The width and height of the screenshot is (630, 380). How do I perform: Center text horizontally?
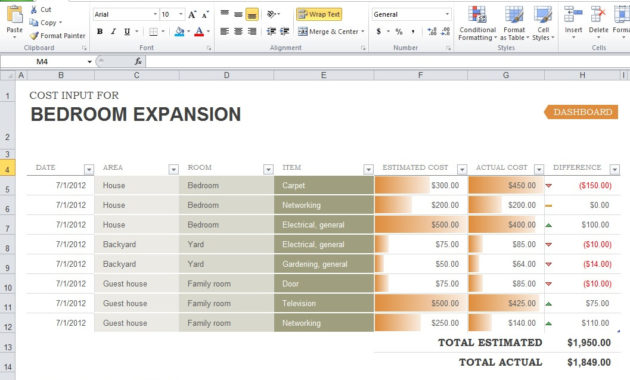pos(238,31)
